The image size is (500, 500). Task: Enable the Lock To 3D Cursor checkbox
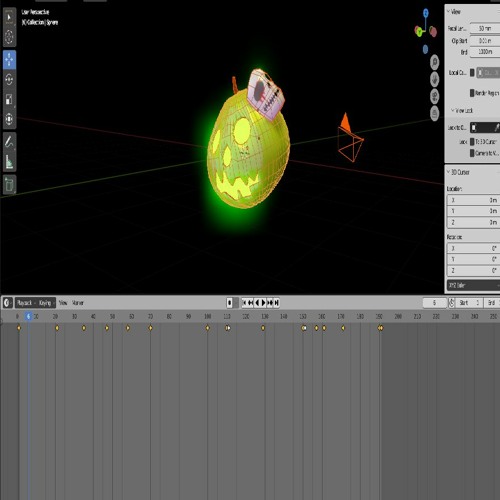pos(472,142)
